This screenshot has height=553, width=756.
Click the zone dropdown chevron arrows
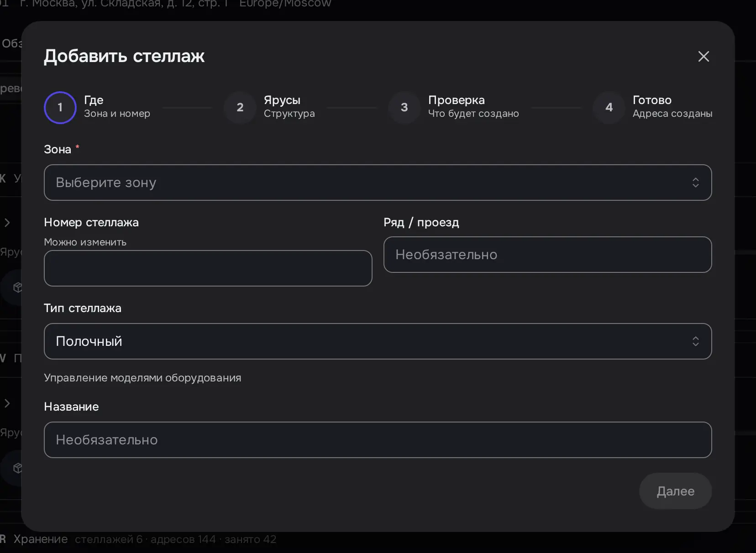[695, 183]
